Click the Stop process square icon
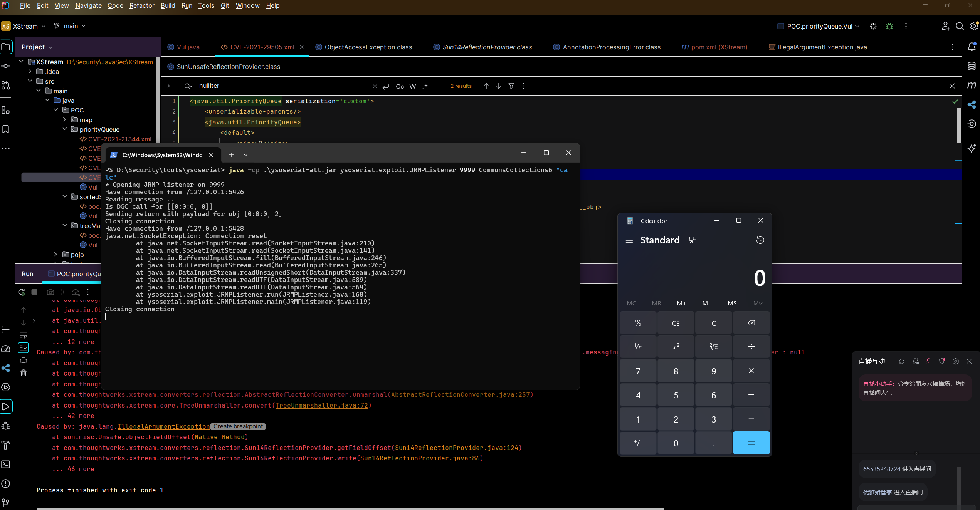980x510 pixels. (x=34, y=292)
